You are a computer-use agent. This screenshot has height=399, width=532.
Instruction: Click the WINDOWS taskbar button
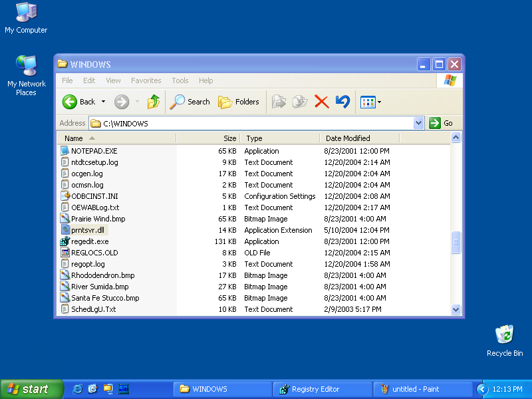coord(223,389)
